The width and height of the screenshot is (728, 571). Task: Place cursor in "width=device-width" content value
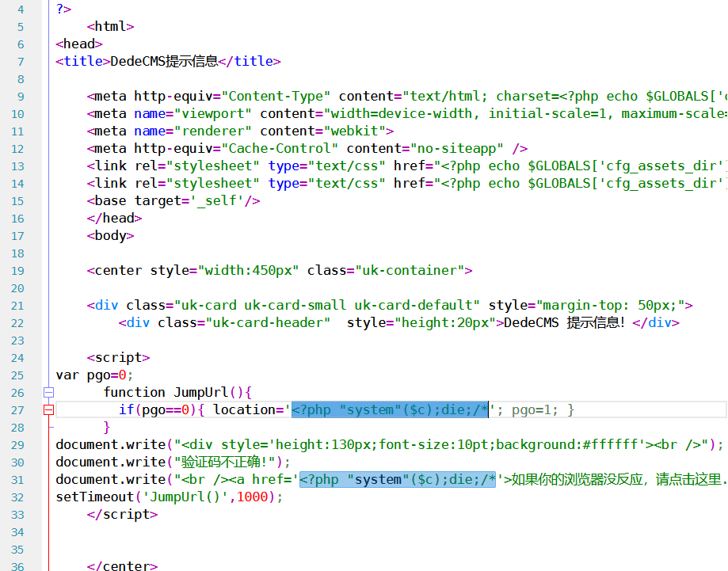pos(402,114)
